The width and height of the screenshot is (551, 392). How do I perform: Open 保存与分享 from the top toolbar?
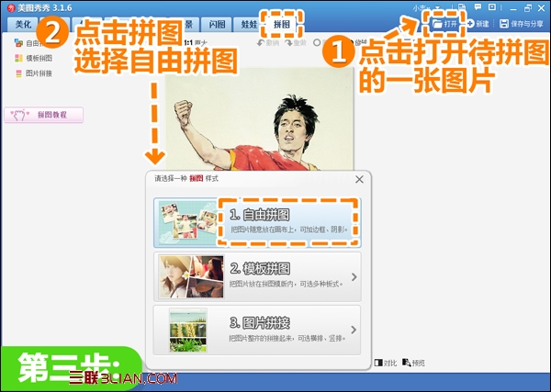click(522, 24)
